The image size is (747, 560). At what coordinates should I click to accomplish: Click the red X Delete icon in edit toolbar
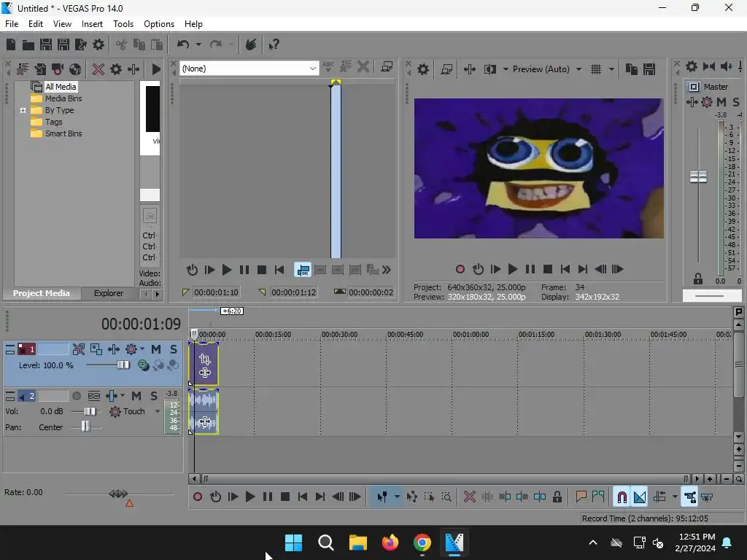tap(470, 497)
